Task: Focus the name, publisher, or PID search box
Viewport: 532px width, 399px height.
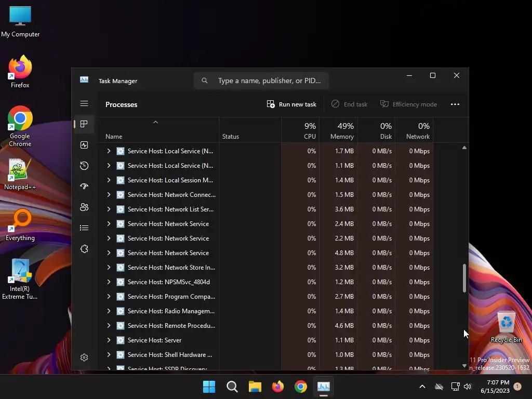Action: [261, 81]
